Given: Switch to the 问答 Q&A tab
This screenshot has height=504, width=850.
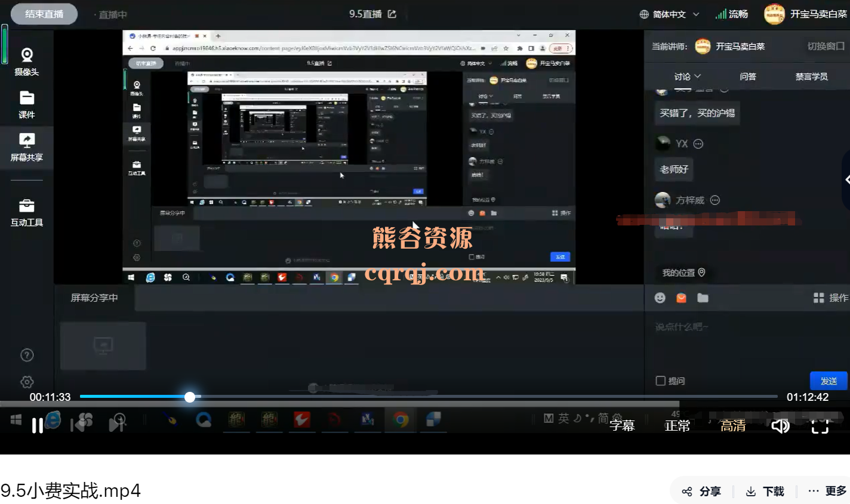Looking at the screenshot, I should 748,76.
